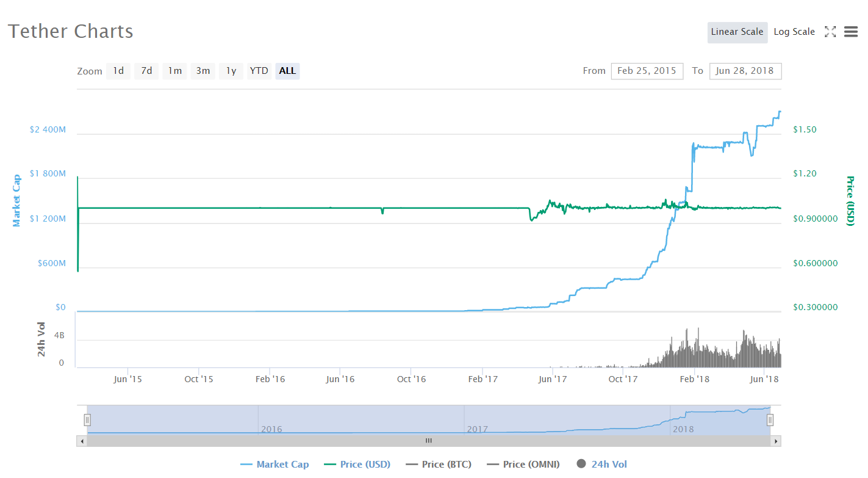The image size is (868, 478).
Task: Click the Jun '18 x-axis label
Action: [765, 379]
